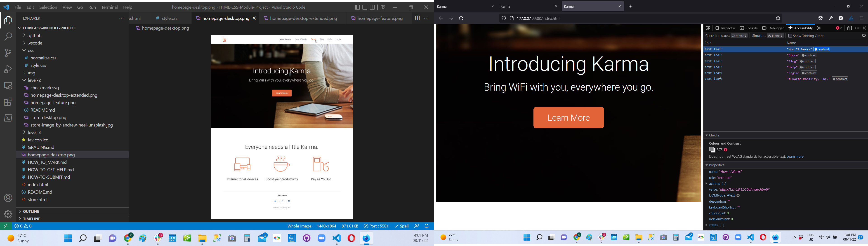This screenshot has height=246, width=868.
Task: Toggle contrast badge next to "Login"
Action: (x=809, y=73)
